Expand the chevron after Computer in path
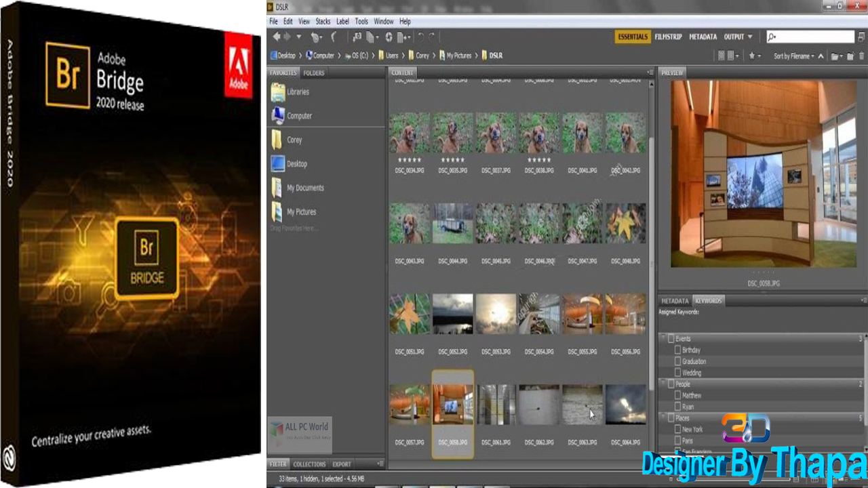Image resolution: width=868 pixels, height=488 pixels. tap(339, 56)
